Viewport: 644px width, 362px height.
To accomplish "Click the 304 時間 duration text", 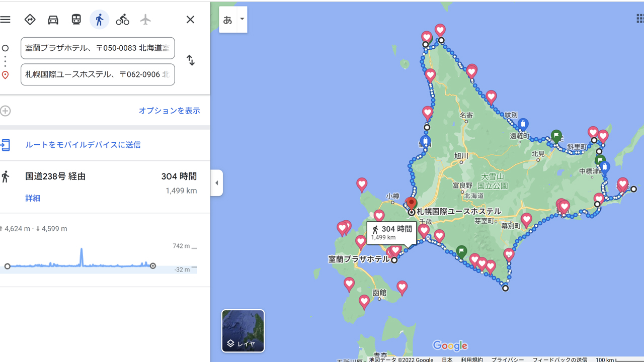I will (x=179, y=176).
